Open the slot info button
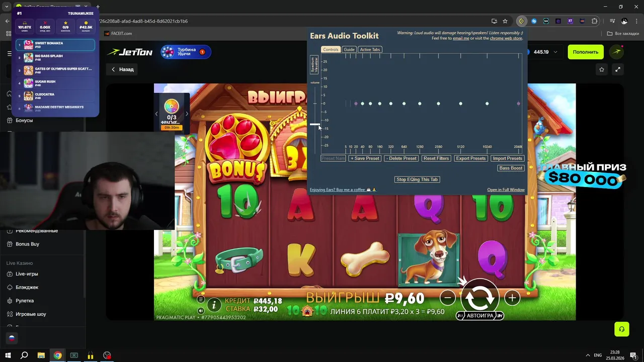Viewport: 644px width, 362px height. tap(214, 305)
